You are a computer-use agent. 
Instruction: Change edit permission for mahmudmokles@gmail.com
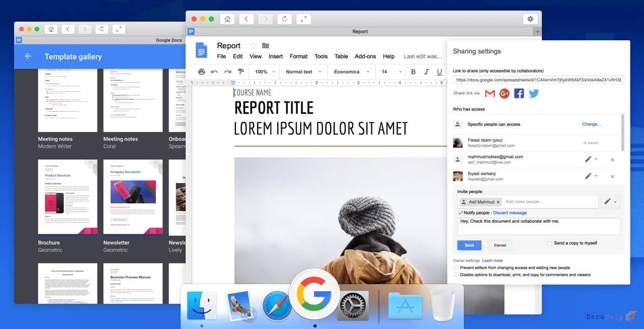[591, 159]
